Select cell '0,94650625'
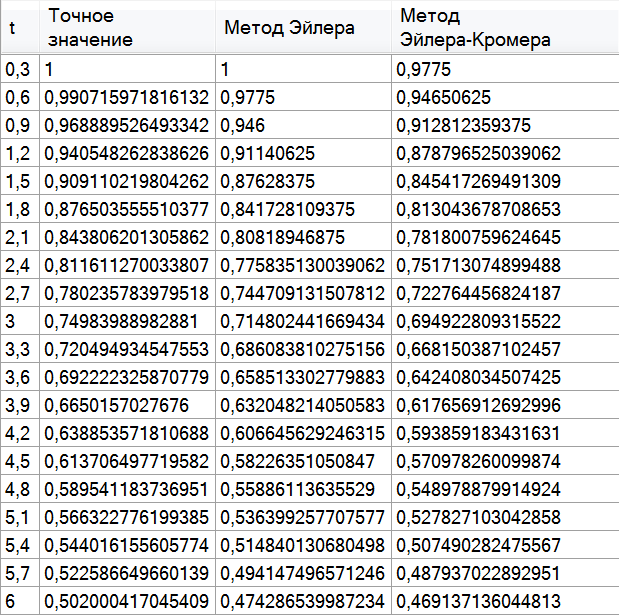Image resolution: width=622 pixels, height=615 pixels. 506,97
